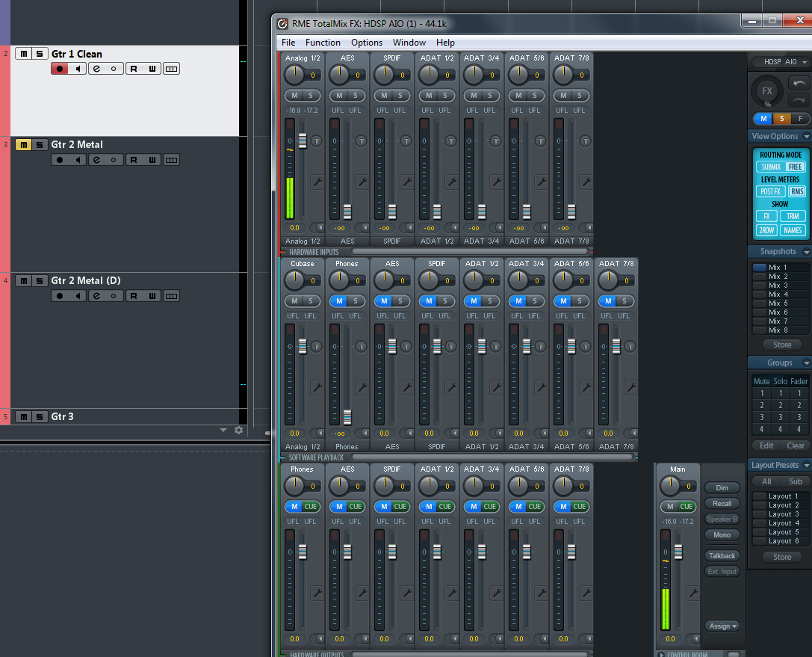This screenshot has height=657, width=812.
Task: Open Window menu in TotalMix
Action: pos(409,43)
